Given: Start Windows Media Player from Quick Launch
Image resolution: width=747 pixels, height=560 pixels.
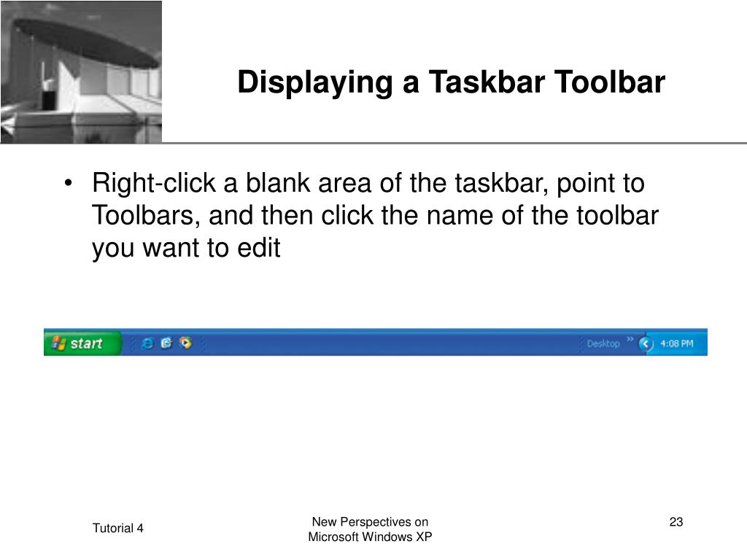Looking at the screenshot, I should 186,343.
